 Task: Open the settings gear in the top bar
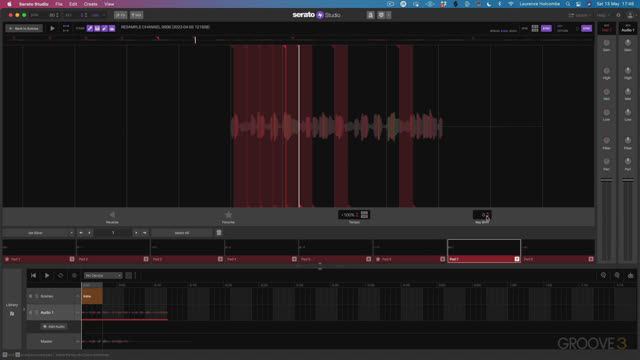[618, 15]
